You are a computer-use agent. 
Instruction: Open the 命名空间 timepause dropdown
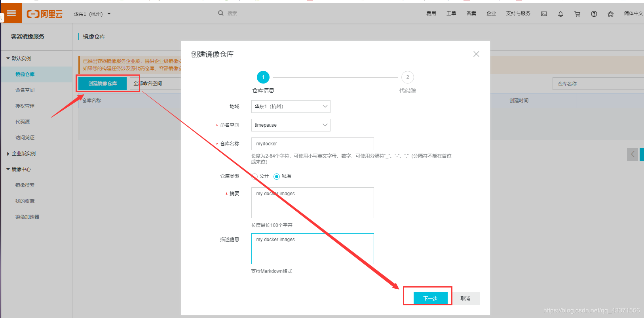pos(291,125)
